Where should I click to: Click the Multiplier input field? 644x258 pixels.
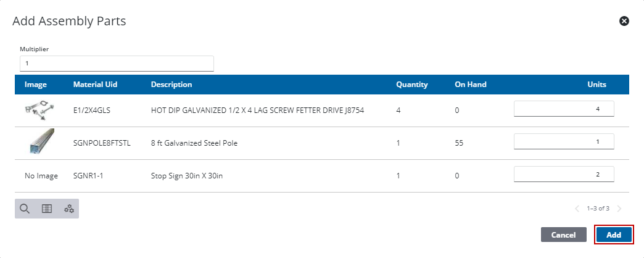click(x=117, y=64)
